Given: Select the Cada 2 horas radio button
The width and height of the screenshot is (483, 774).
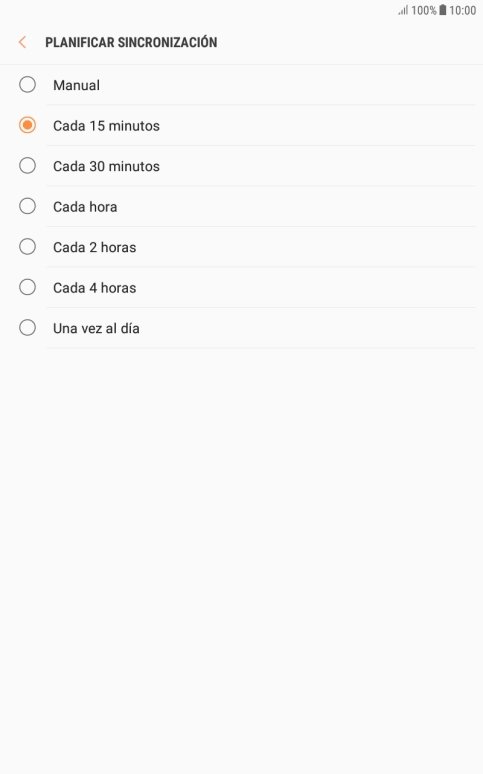Looking at the screenshot, I should pyautogui.click(x=27, y=246).
